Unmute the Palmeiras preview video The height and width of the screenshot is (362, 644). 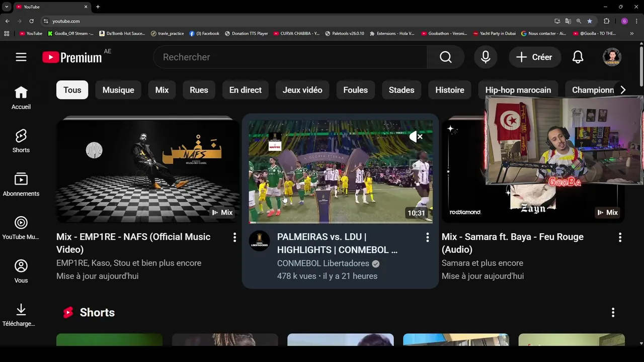(416, 136)
